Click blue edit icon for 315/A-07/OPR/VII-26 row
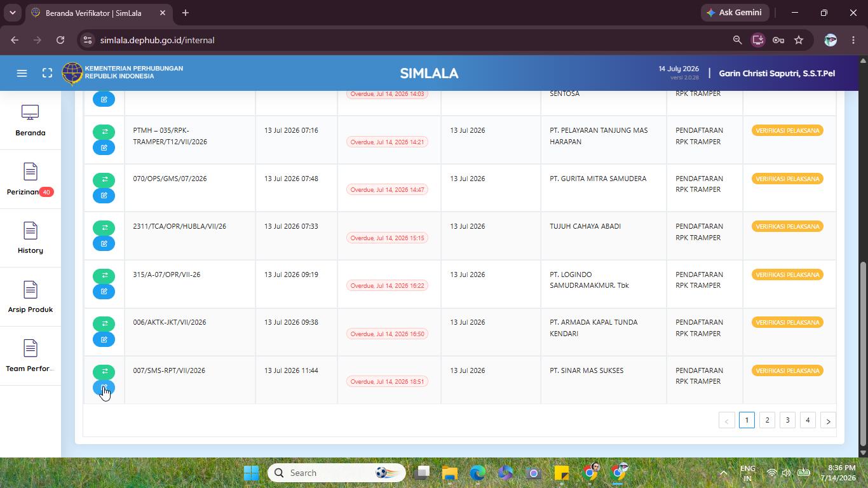 coord(104,292)
